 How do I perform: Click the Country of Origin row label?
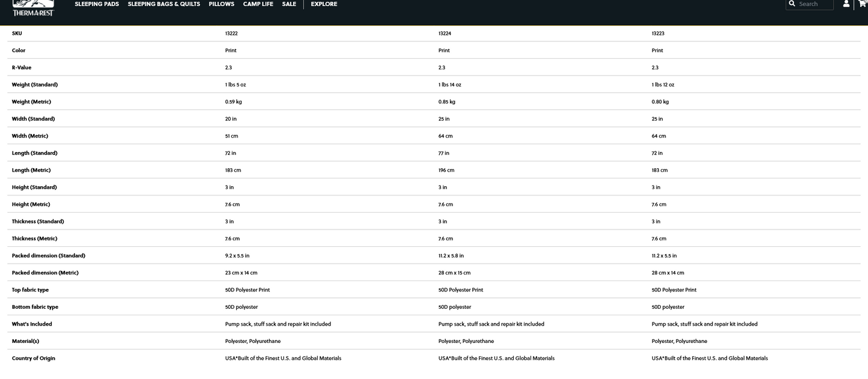point(34,359)
